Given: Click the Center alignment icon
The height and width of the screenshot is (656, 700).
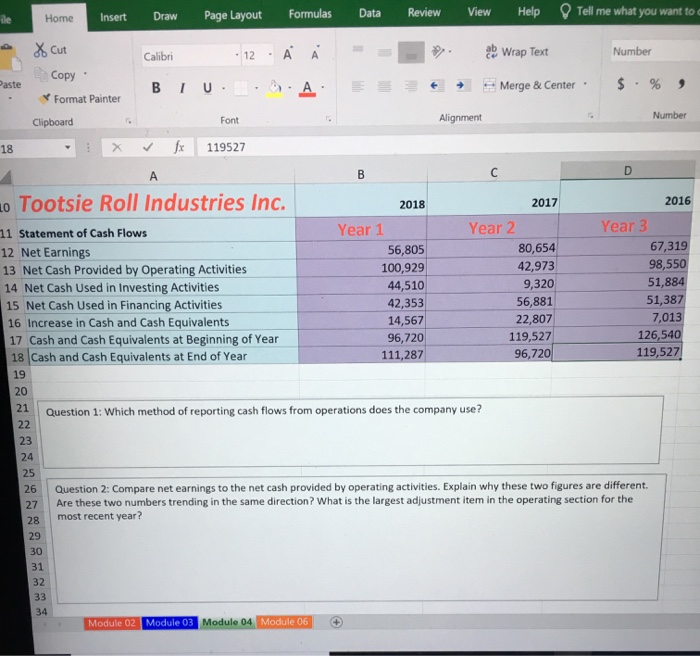Looking at the screenshot, I should (x=384, y=85).
